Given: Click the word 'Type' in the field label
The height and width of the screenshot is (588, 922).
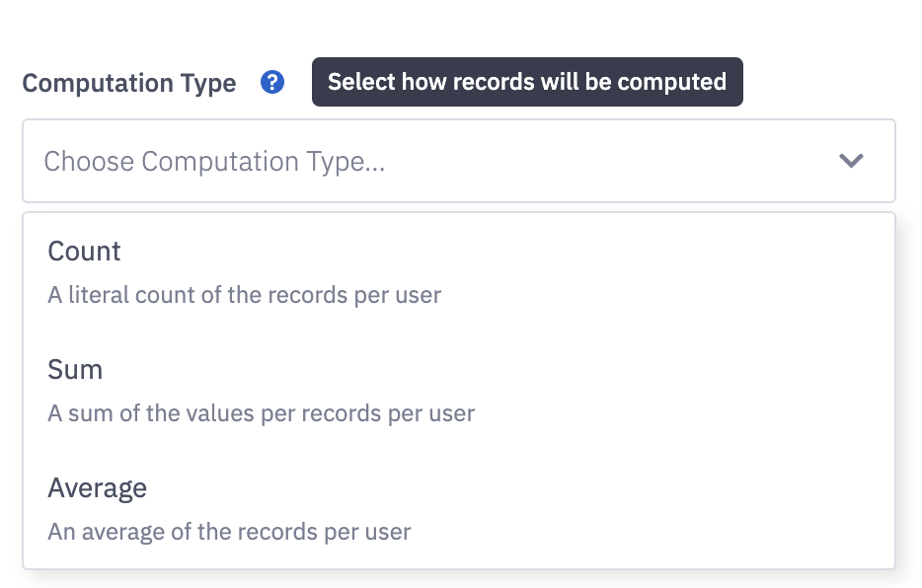Looking at the screenshot, I should tap(209, 83).
